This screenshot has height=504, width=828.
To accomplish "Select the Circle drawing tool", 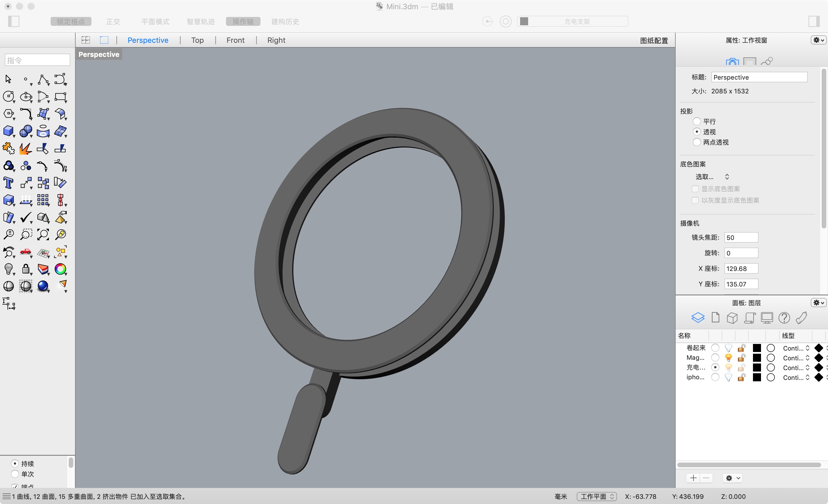I will (x=8, y=96).
